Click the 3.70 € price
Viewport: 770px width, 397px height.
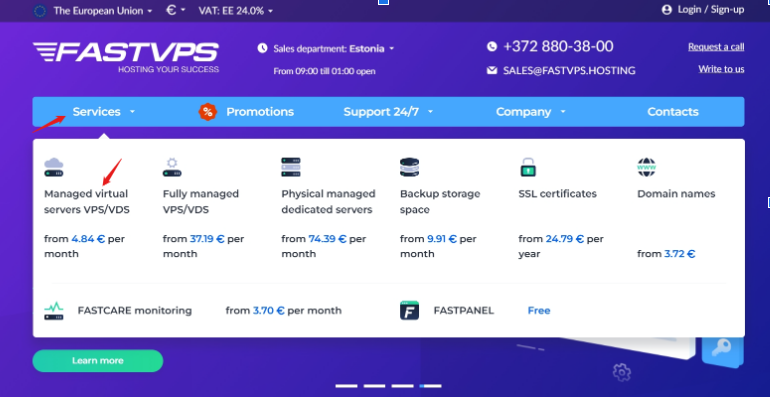[269, 311]
